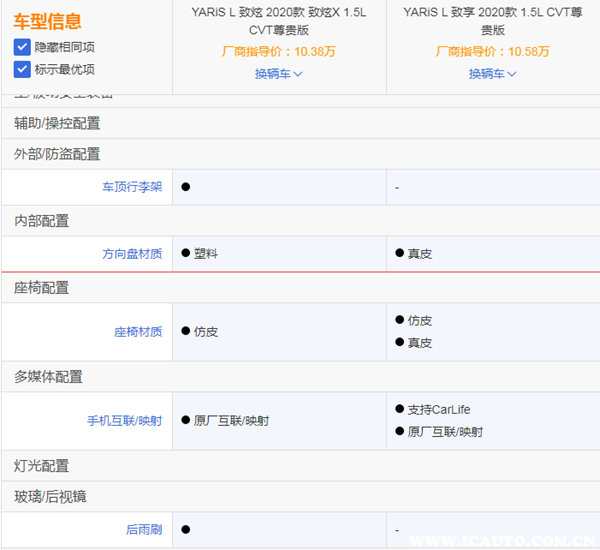Click the 手机互联/映射 link

tap(124, 421)
